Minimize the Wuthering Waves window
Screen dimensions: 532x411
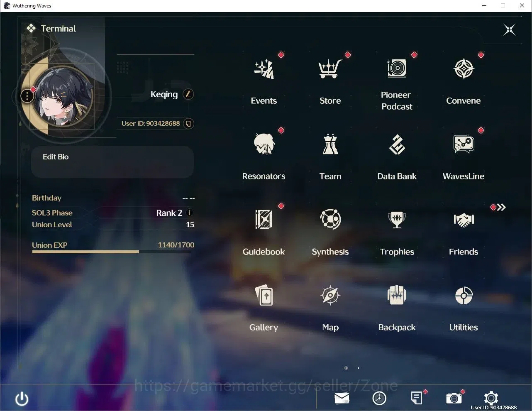pos(484,5)
